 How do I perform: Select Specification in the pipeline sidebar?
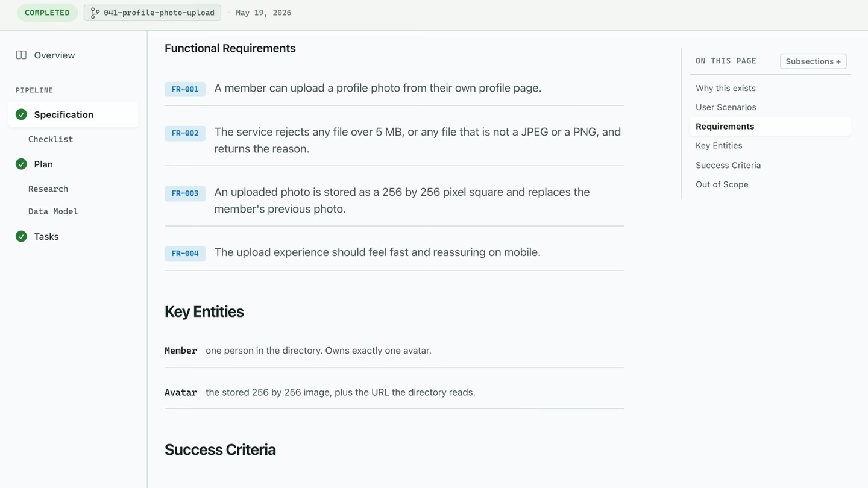pyautogui.click(x=74, y=114)
